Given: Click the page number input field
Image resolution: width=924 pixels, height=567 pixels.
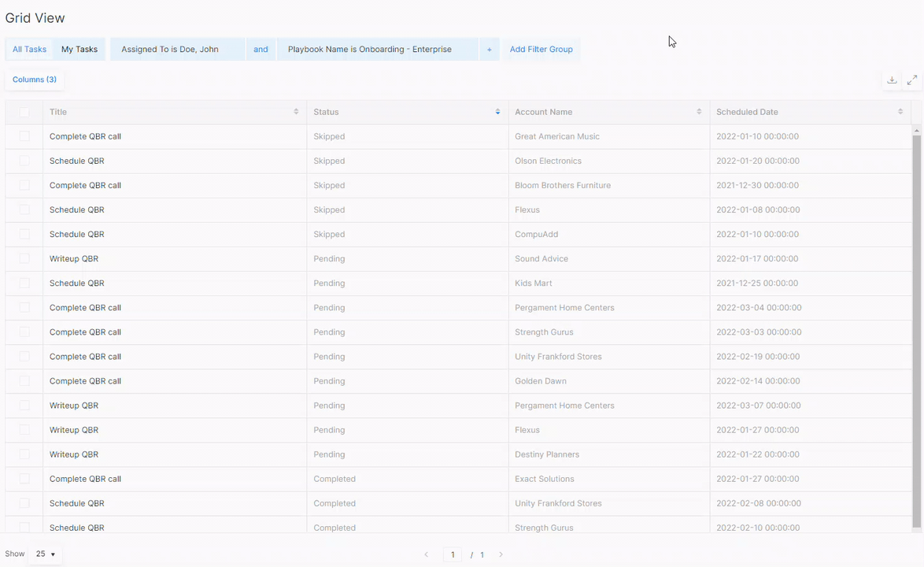Looking at the screenshot, I should (x=453, y=554).
